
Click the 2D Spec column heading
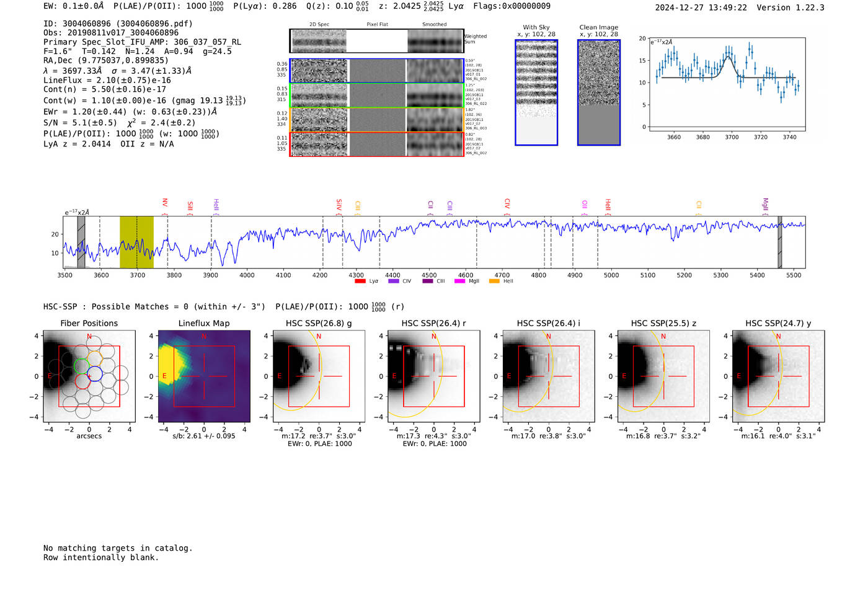tap(319, 25)
